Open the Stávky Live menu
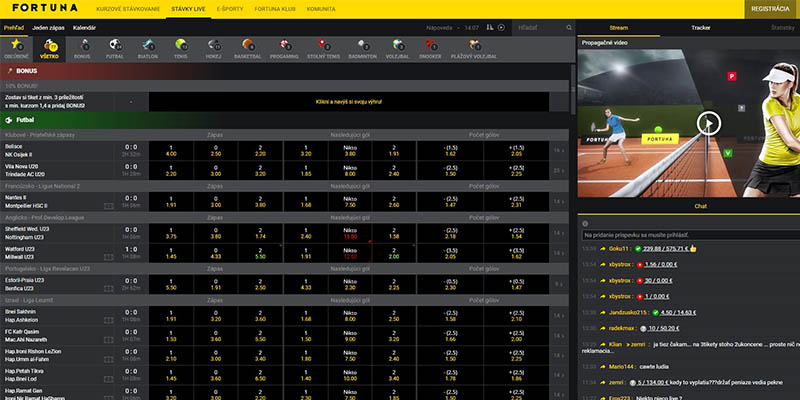This screenshot has height=400, width=800. [x=188, y=9]
